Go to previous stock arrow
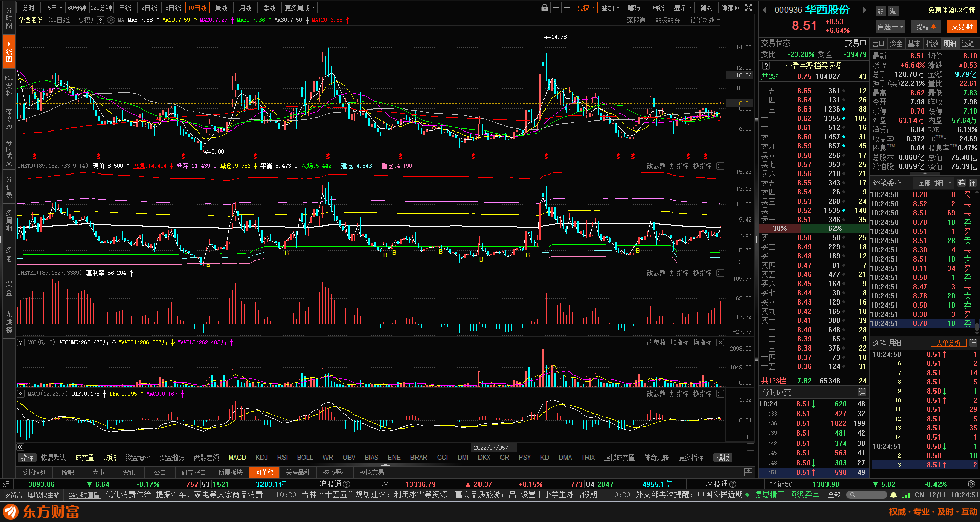 (765, 10)
